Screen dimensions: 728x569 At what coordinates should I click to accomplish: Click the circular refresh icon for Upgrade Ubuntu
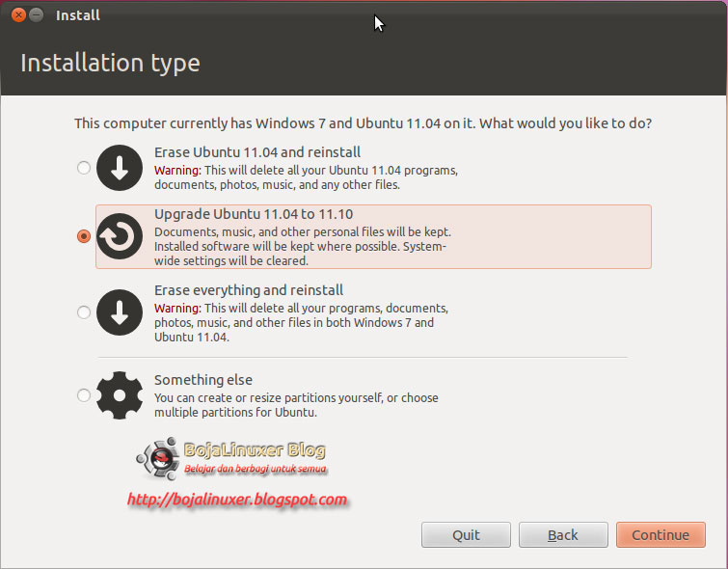click(120, 236)
